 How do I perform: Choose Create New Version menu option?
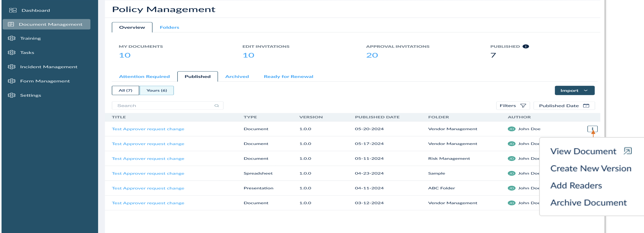point(591,168)
